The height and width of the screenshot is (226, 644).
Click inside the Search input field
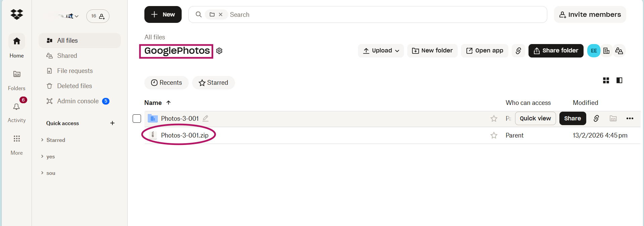302,14
